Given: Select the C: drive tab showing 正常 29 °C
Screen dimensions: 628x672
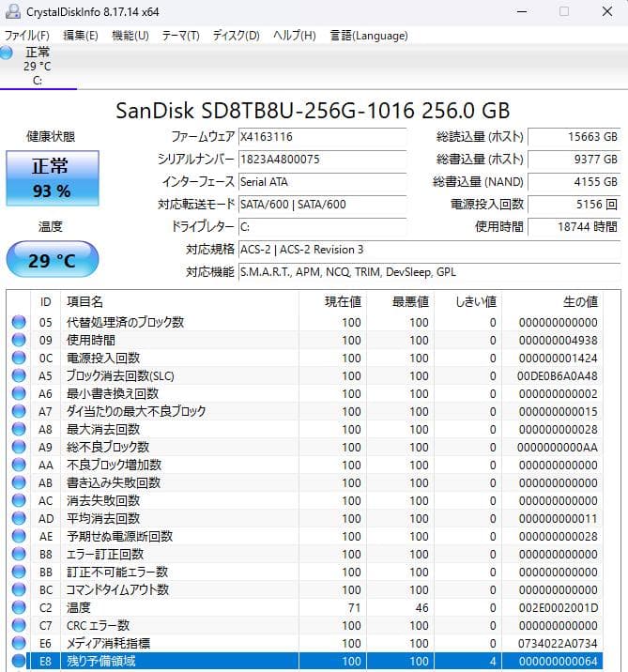Looking at the screenshot, I should 38,67.
